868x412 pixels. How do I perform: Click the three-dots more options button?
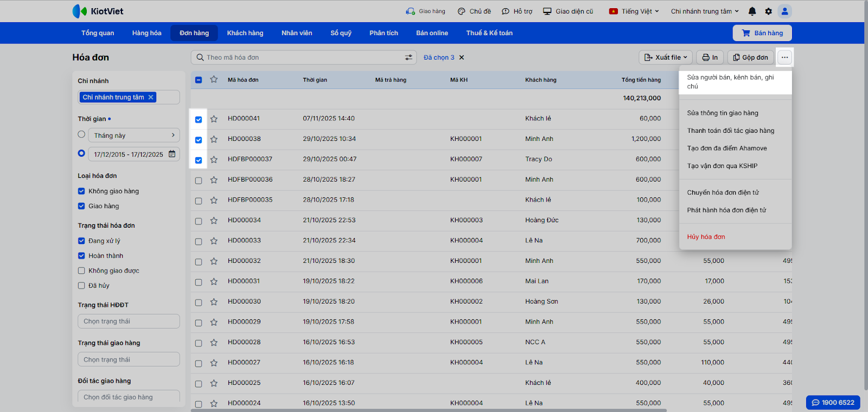click(x=784, y=57)
